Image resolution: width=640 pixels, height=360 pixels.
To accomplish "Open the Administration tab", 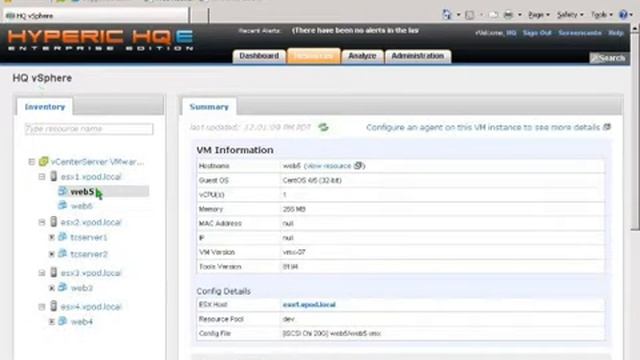I will click(418, 56).
